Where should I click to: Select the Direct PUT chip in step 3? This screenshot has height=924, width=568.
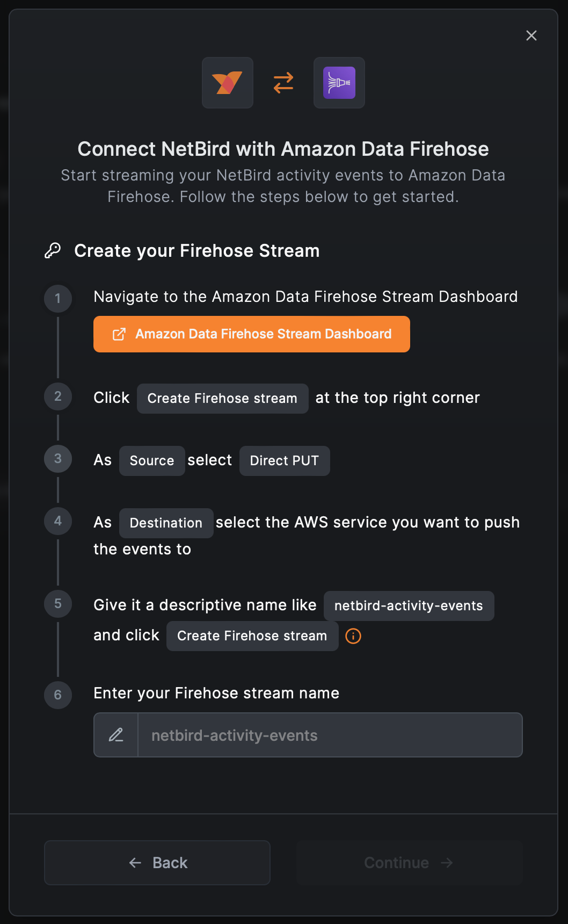pyautogui.click(x=285, y=460)
